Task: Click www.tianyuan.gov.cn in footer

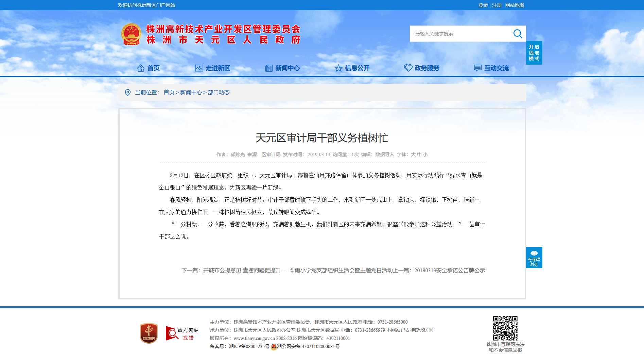Action: point(254,339)
